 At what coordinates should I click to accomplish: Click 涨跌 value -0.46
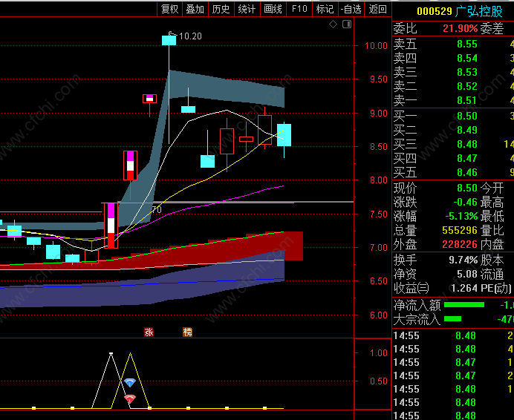466,202
